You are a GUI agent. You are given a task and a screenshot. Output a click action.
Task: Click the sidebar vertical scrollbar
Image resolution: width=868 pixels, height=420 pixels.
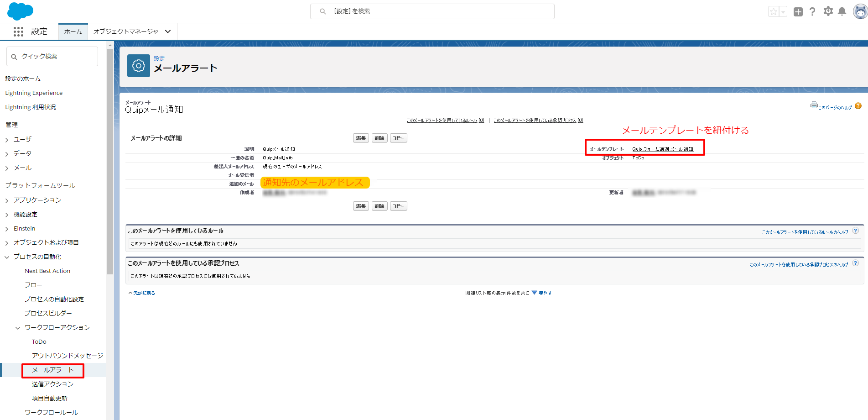[x=110, y=160]
